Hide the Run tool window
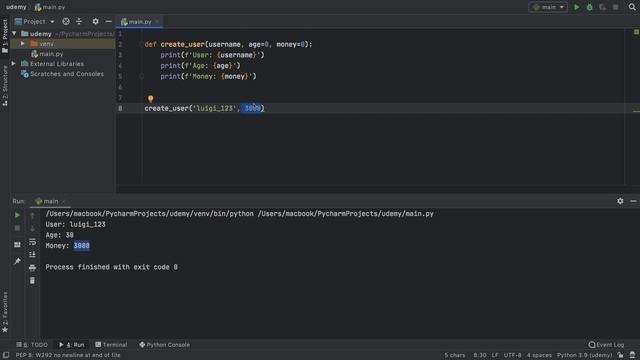The image size is (640, 360). (x=633, y=201)
